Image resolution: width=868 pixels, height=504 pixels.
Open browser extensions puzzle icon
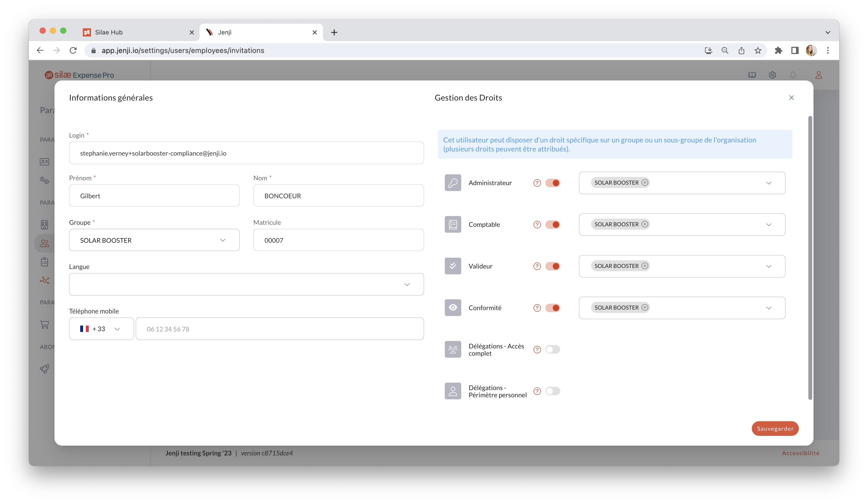778,50
